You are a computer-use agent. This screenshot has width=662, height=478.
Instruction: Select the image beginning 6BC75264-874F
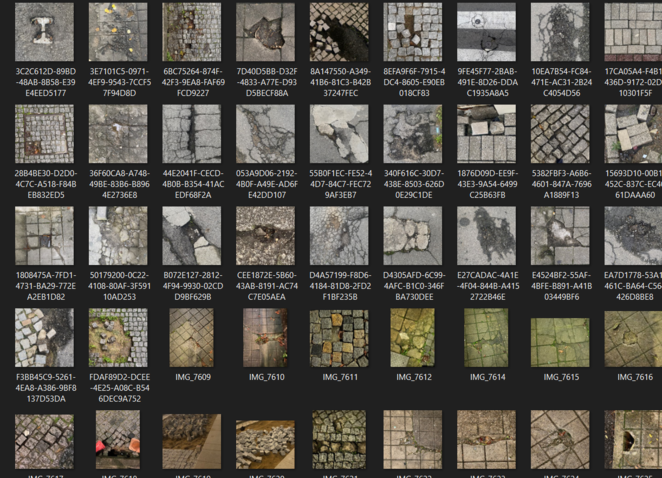click(192, 32)
